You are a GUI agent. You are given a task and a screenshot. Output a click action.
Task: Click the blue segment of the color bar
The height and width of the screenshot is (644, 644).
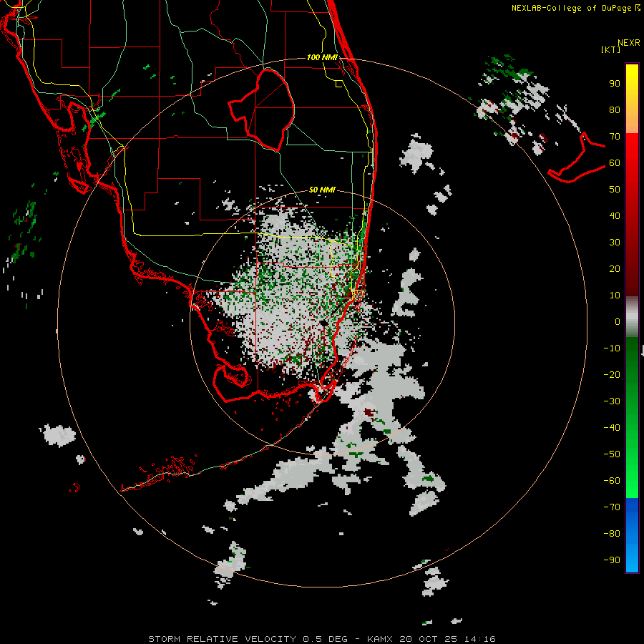[632, 535]
